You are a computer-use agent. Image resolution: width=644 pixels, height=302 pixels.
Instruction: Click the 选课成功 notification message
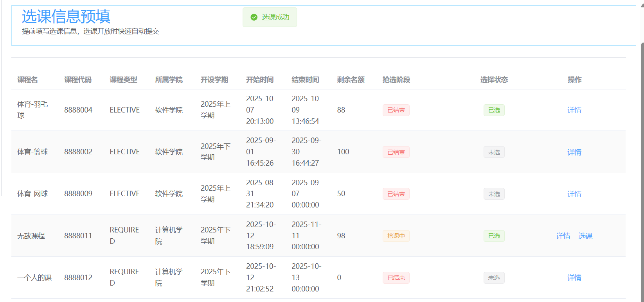pos(275,17)
